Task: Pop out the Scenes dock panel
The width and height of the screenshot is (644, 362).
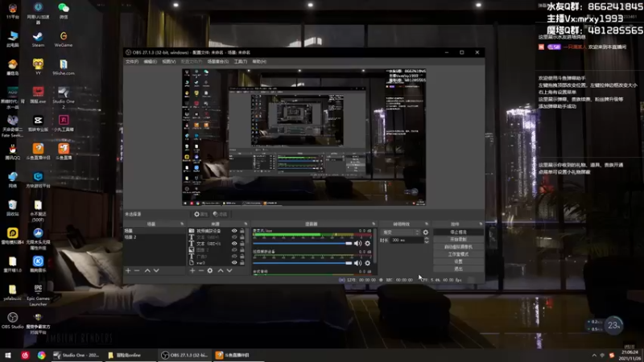Action: 182,224
